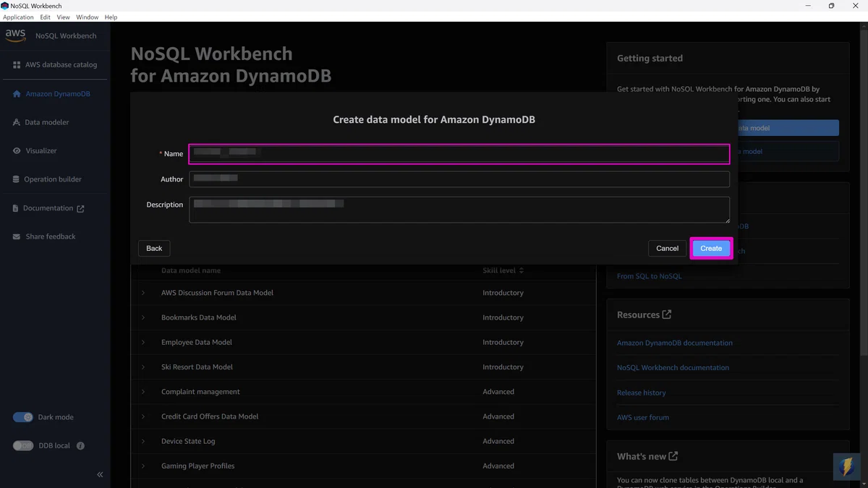Sort by Skill level column arrows
This screenshot has height=488, width=868.
click(x=522, y=270)
